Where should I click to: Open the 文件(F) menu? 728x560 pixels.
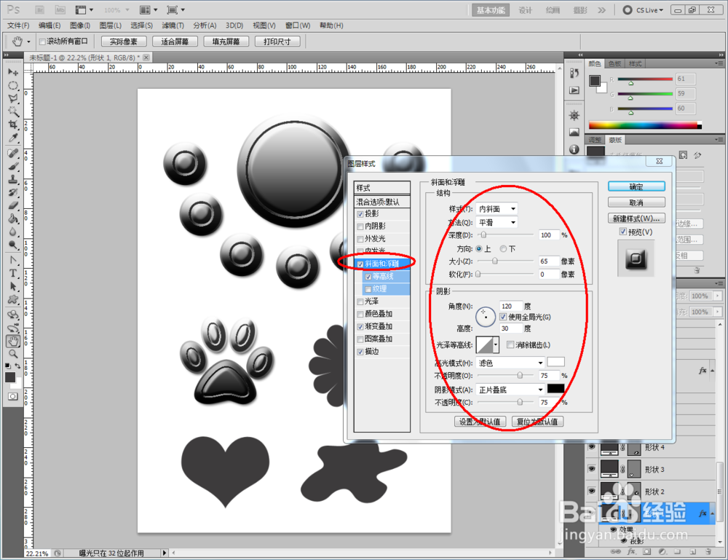tap(18, 25)
